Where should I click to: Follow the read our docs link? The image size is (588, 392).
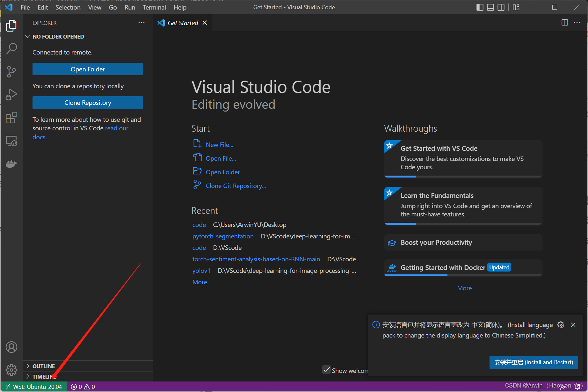117,128
